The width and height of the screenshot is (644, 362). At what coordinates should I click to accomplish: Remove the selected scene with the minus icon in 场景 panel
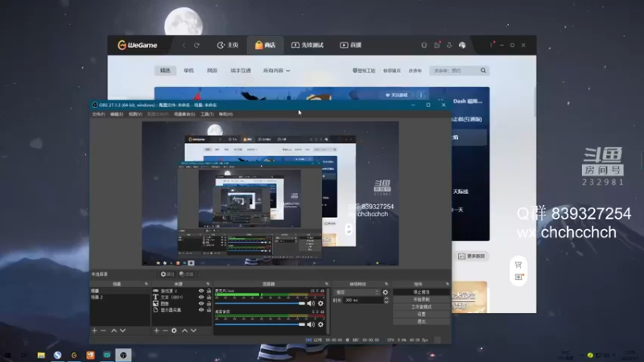click(103, 331)
